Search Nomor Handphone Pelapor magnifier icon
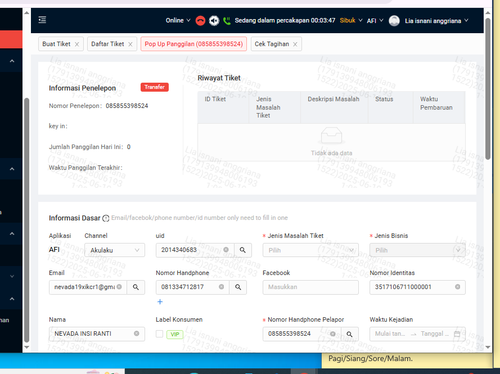 pyautogui.click(x=349, y=334)
